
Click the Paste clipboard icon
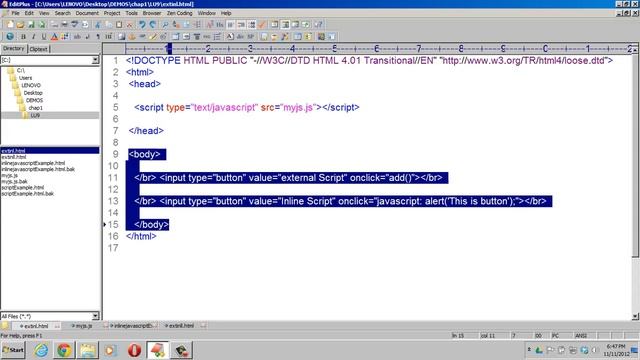pyautogui.click(x=119, y=24)
